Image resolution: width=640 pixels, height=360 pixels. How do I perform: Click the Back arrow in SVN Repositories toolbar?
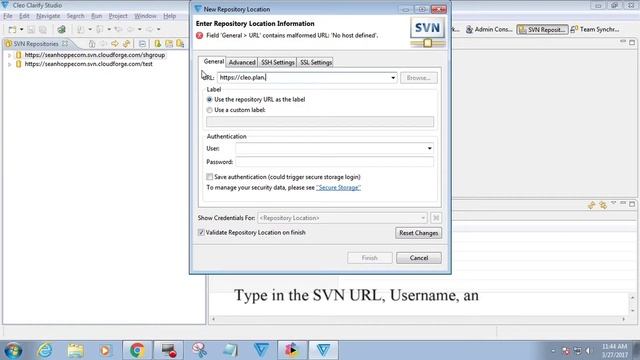pyautogui.click(x=103, y=44)
